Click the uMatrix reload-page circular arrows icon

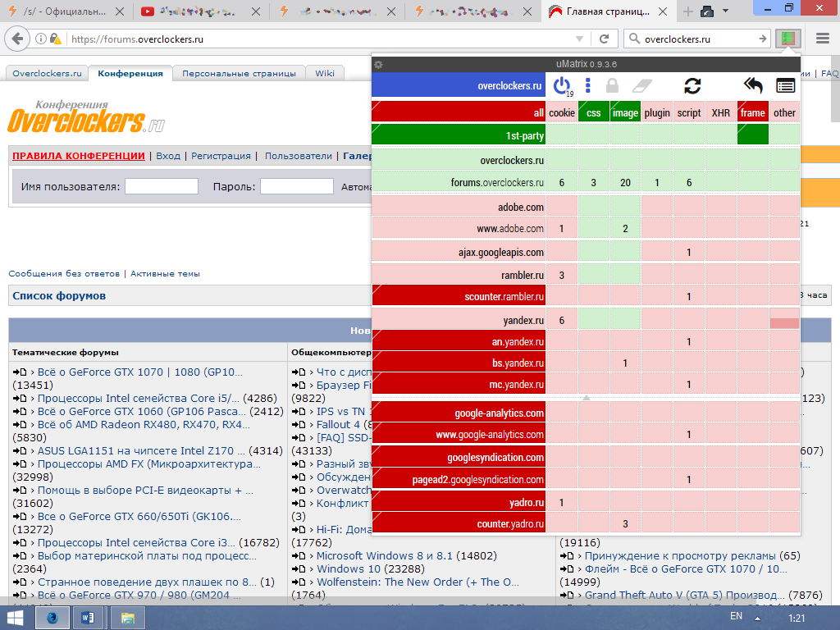point(692,85)
